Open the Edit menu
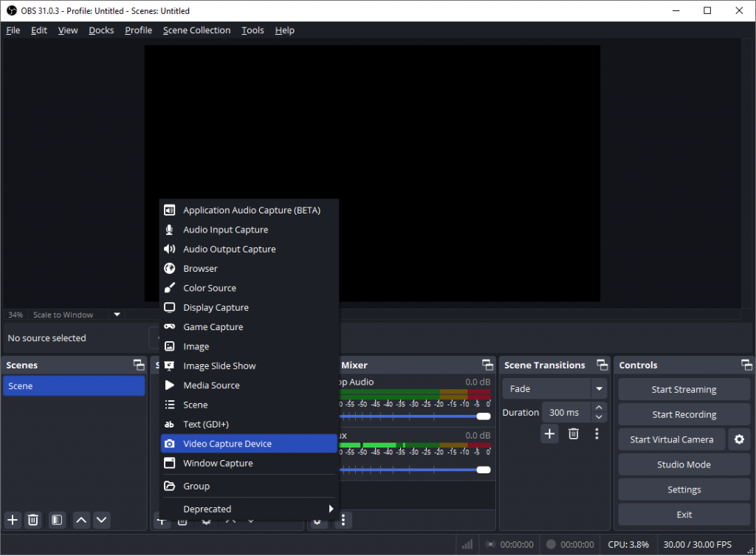Image resolution: width=756 pixels, height=556 pixels. point(39,30)
